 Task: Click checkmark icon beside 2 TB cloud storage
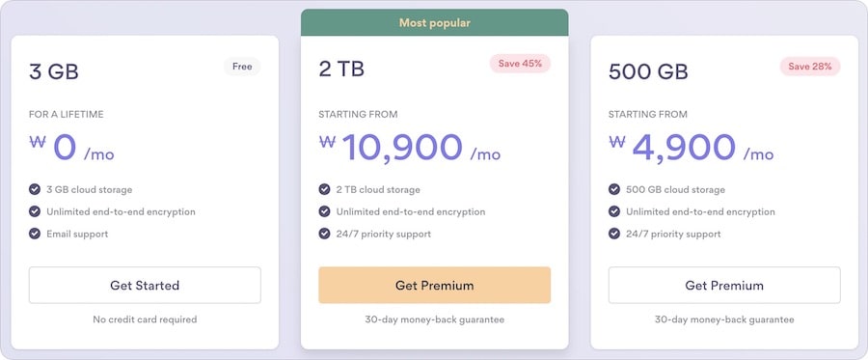click(x=324, y=189)
